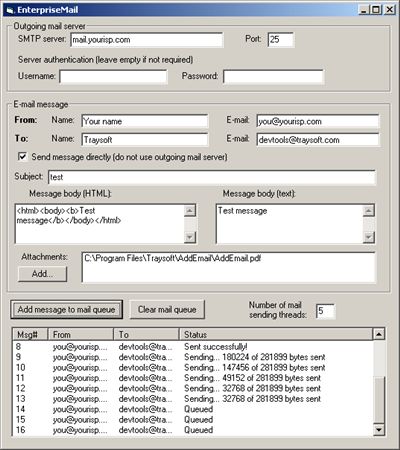Click the Add... attachments button
The height and width of the screenshot is (450, 400).
42,274
